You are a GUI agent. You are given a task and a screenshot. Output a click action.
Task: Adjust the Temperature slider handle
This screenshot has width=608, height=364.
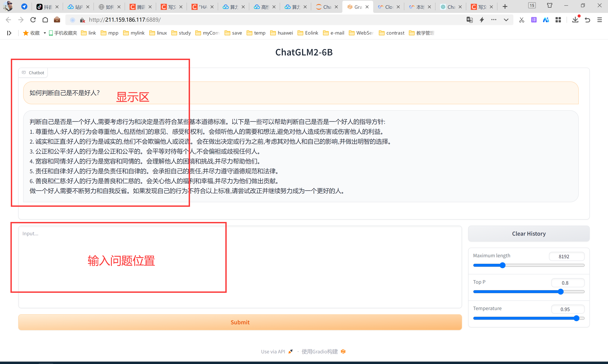[577, 318]
